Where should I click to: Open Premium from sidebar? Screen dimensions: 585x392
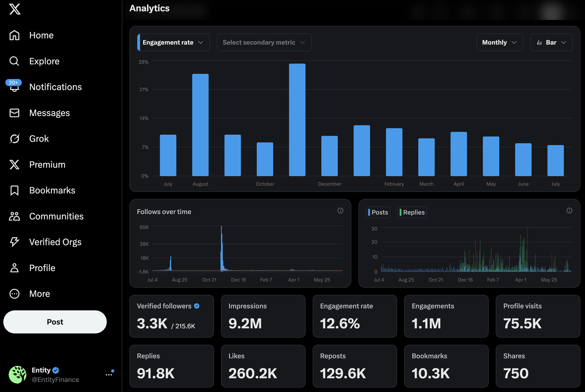point(47,165)
